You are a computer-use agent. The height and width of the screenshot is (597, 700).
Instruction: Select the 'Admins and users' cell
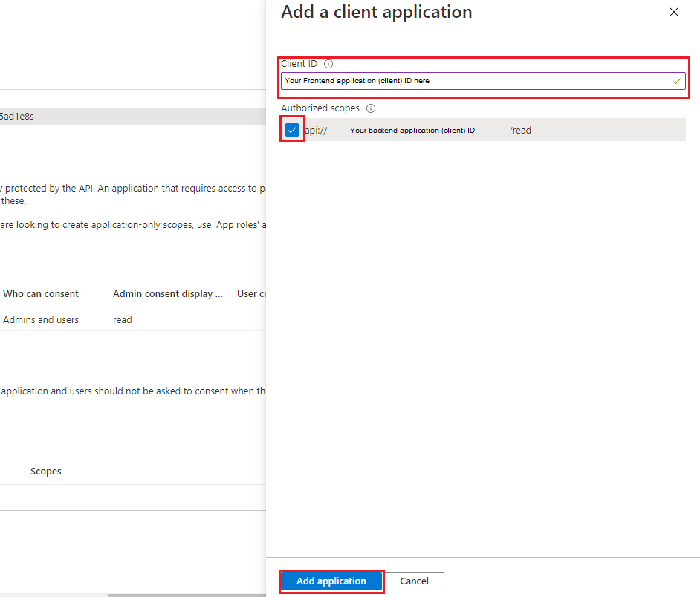41,319
